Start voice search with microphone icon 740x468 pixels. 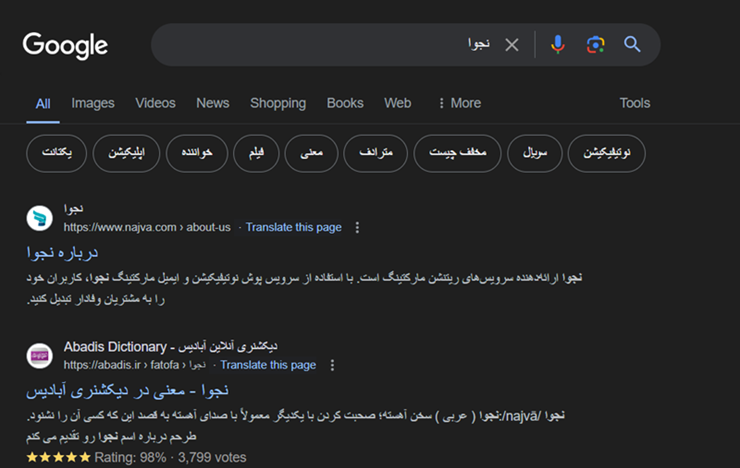[x=557, y=45]
